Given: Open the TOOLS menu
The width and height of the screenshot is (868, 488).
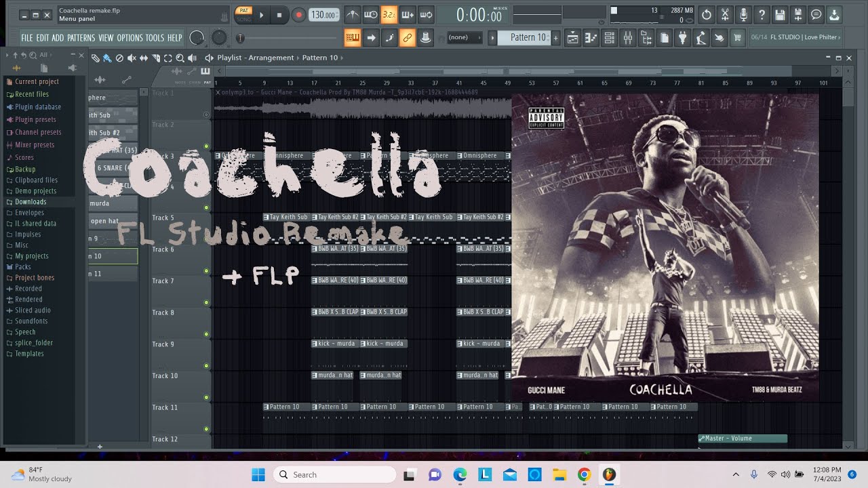Looking at the screenshot, I should point(155,38).
